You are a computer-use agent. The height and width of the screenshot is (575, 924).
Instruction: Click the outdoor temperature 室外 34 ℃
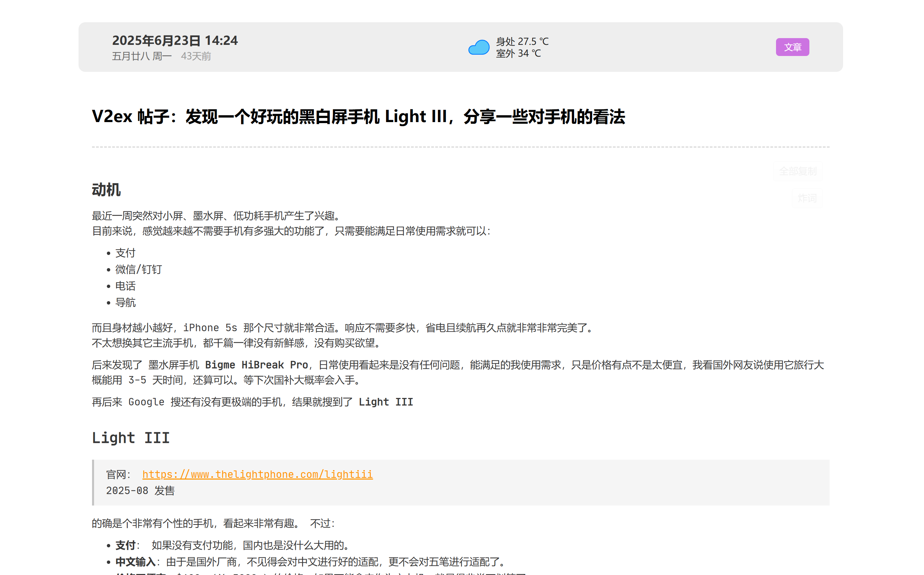[518, 53]
